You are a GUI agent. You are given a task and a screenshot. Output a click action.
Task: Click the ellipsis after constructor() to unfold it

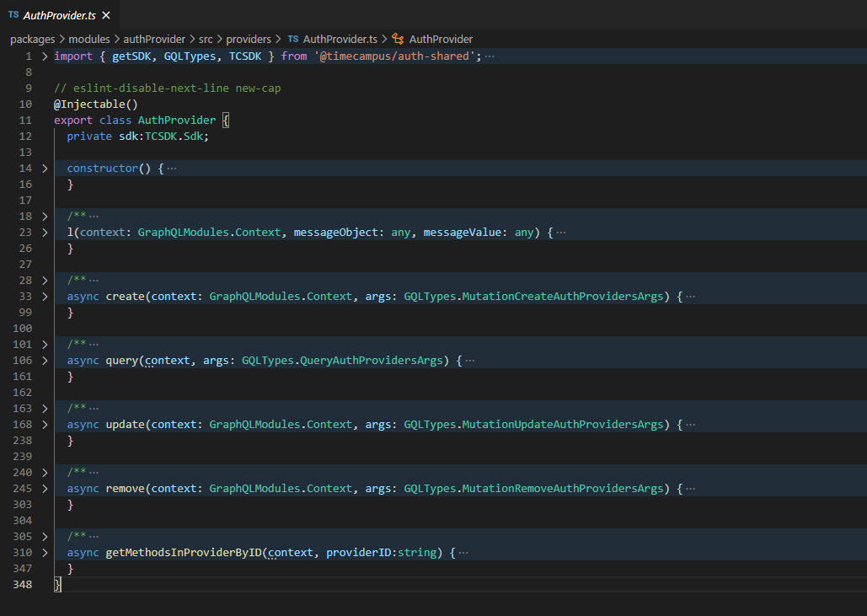172,168
